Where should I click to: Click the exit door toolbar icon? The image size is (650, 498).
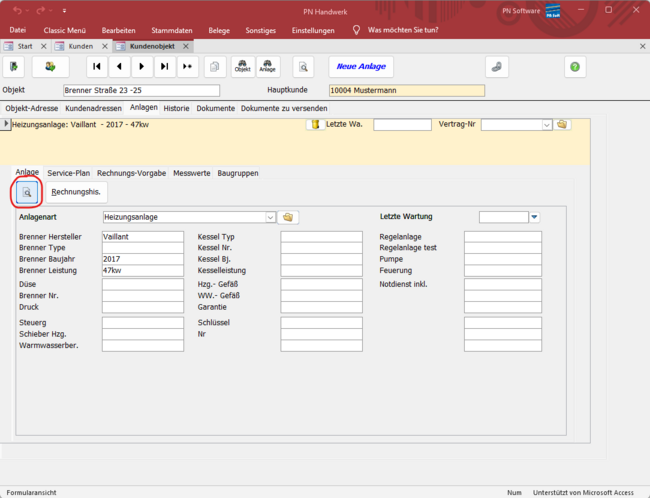point(14,67)
